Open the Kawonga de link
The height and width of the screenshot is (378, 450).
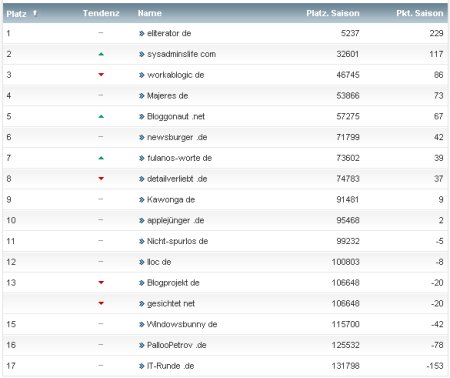tap(171, 200)
